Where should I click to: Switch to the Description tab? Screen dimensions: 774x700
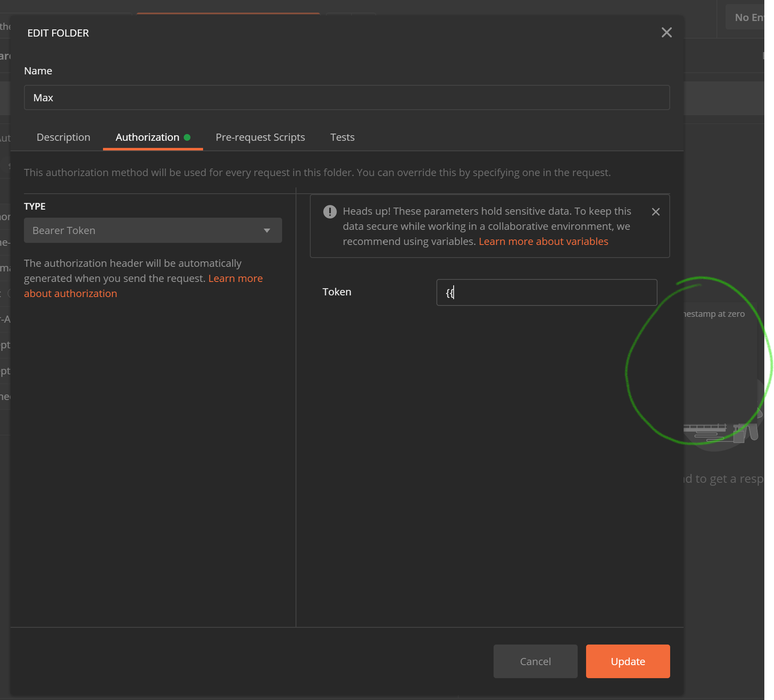click(63, 137)
